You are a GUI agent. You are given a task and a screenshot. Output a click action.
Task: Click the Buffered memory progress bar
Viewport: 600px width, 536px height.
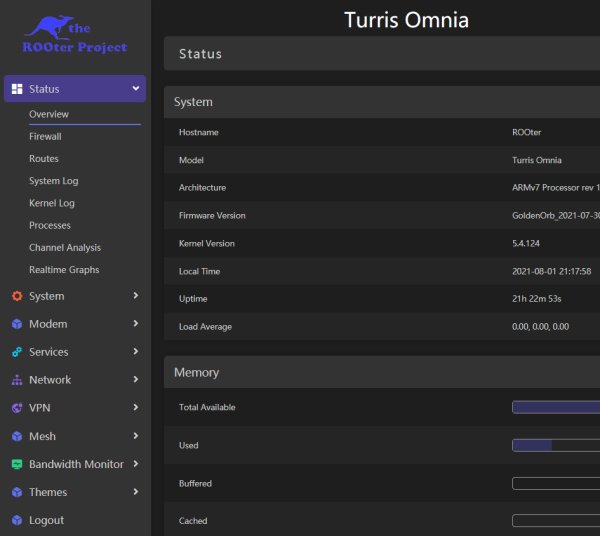point(556,484)
